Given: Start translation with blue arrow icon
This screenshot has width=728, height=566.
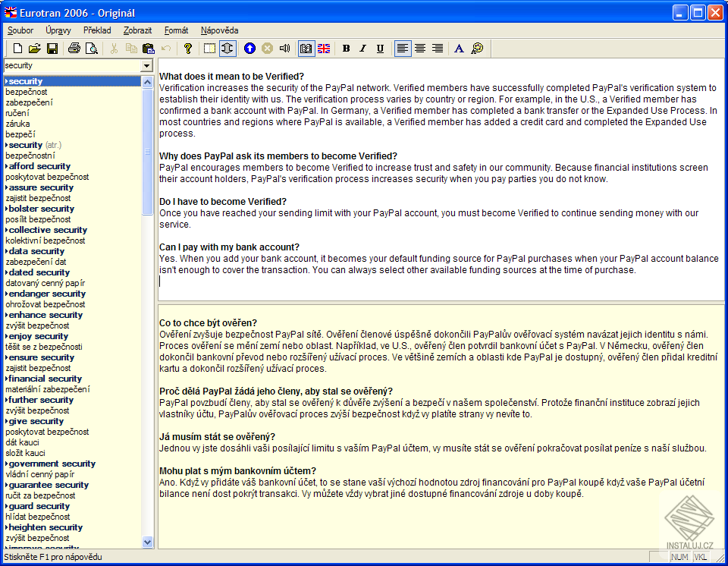Looking at the screenshot, I should 249,49.
